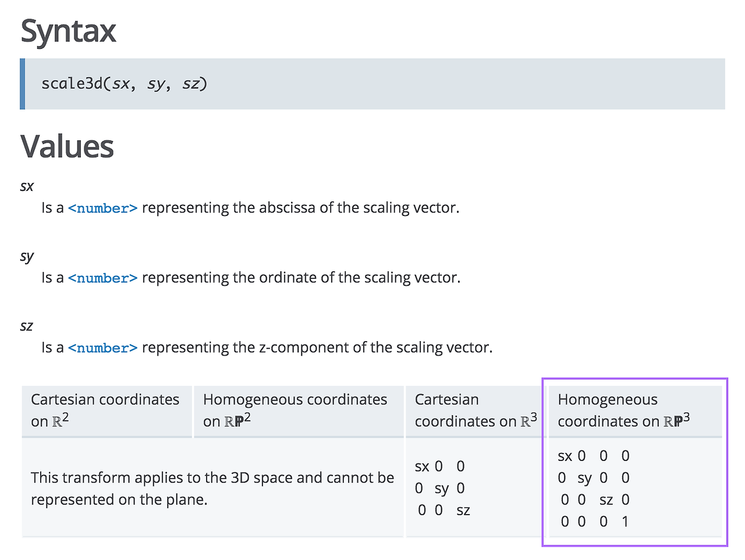745x560 pixels.
Task: Click the text about 3D space transform
Action: [212, 488]
